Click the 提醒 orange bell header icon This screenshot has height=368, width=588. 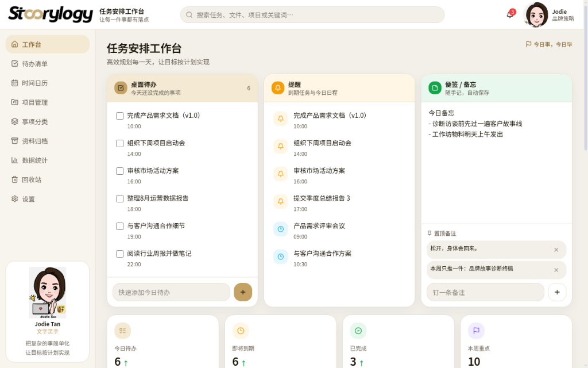278,88
